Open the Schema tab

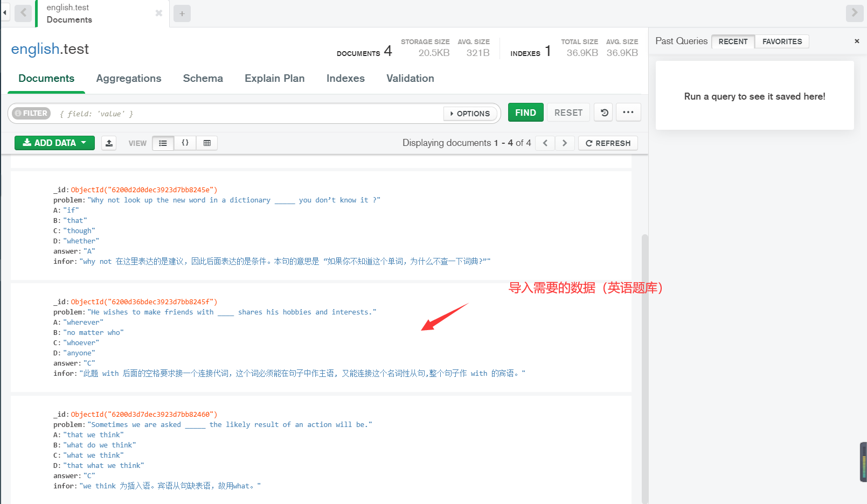tap(203, 79)
